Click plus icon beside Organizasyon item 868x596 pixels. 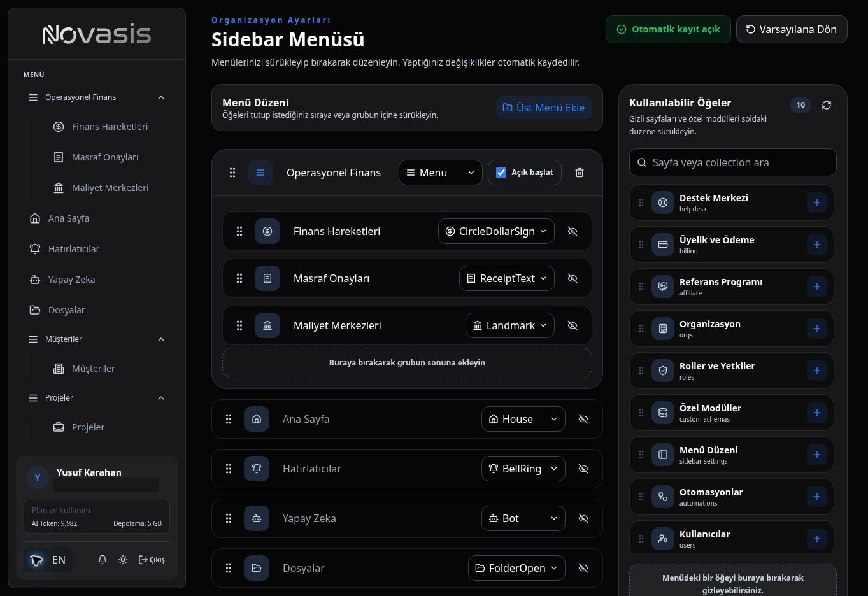coord(816,329)
